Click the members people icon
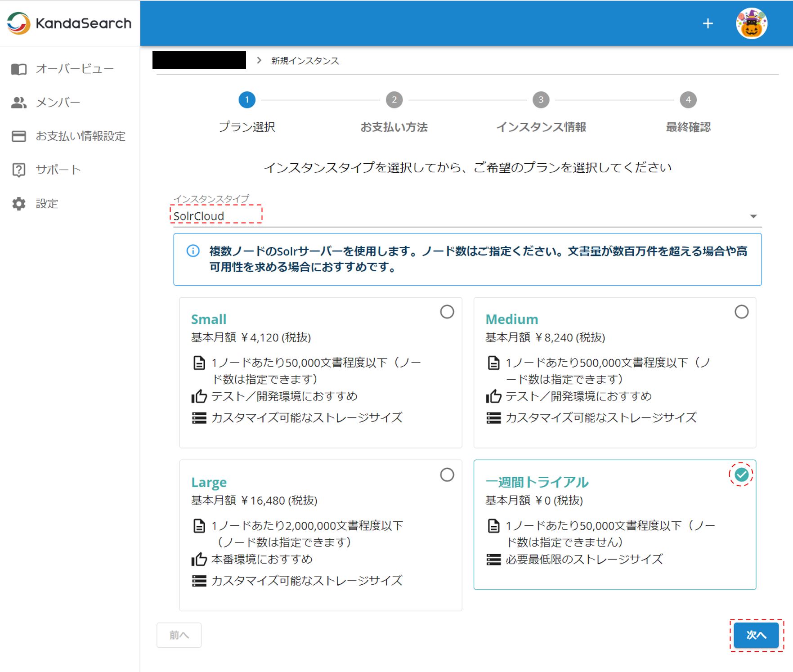 point(19,103)
